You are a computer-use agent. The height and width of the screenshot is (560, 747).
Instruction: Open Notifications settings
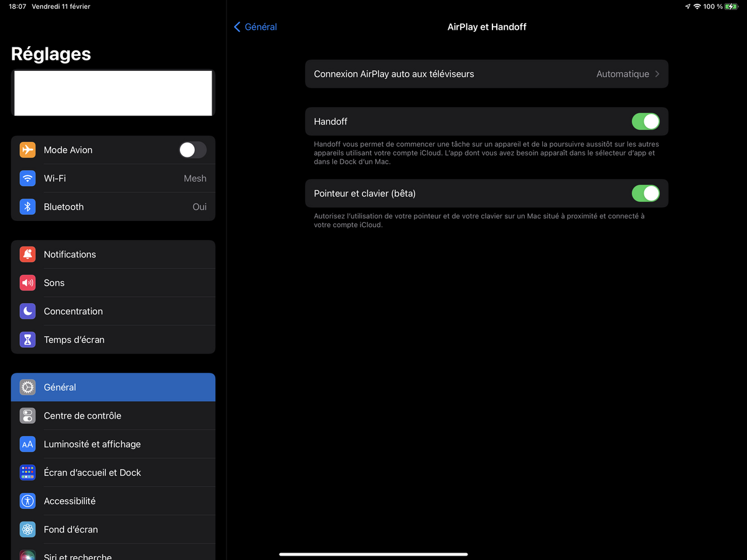tap(113, 254)
